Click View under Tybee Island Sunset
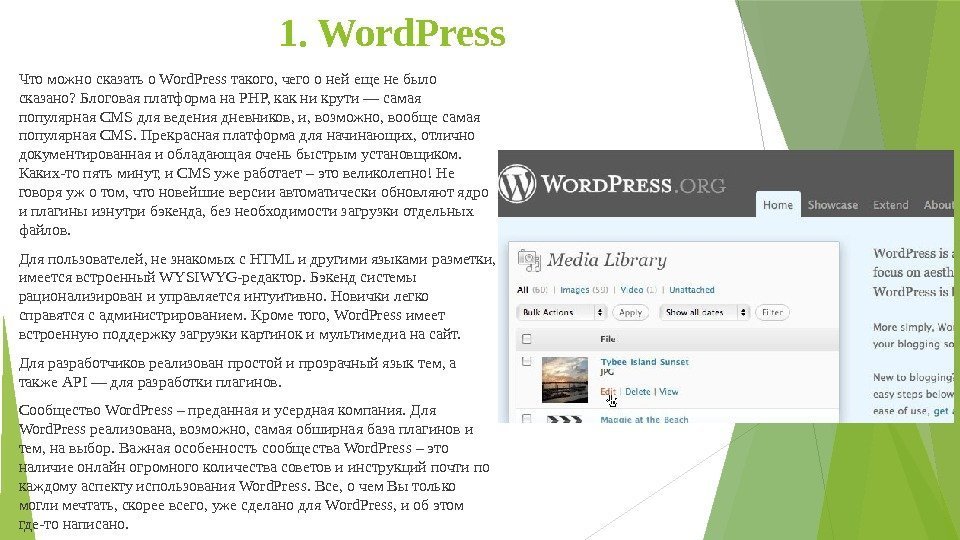The image size is (960, 540). [x=669, y=391]
